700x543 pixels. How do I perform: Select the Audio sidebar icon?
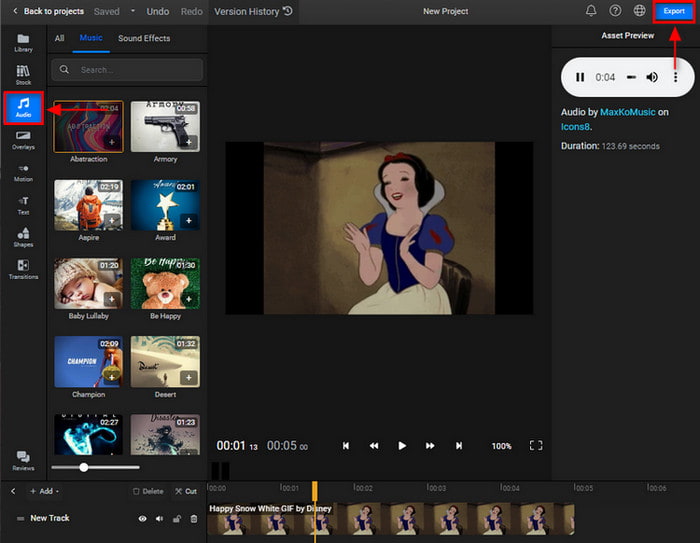pos(23,108)
